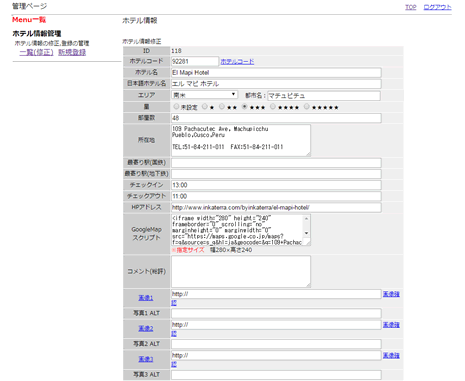Click the blue ホテルコード lookup link
This screenshot has height=381, width=465.
click(x=237, y=61)
